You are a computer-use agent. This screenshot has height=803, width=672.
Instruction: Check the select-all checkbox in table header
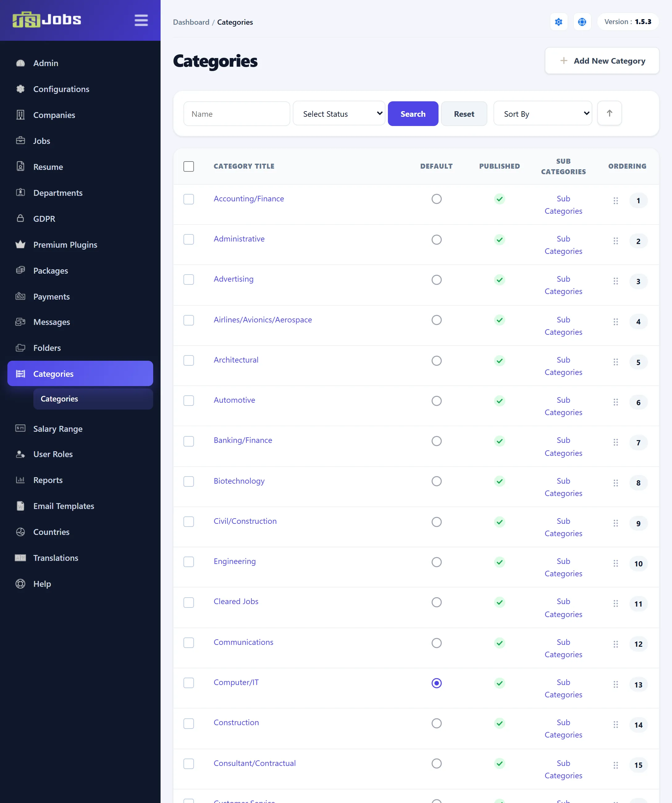pyautogui.click(x=188, y=166)
